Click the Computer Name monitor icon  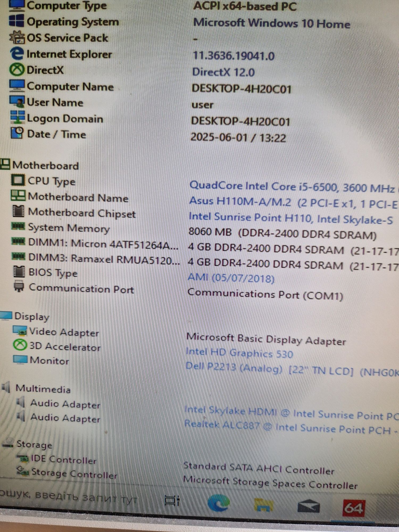point(17,85)
